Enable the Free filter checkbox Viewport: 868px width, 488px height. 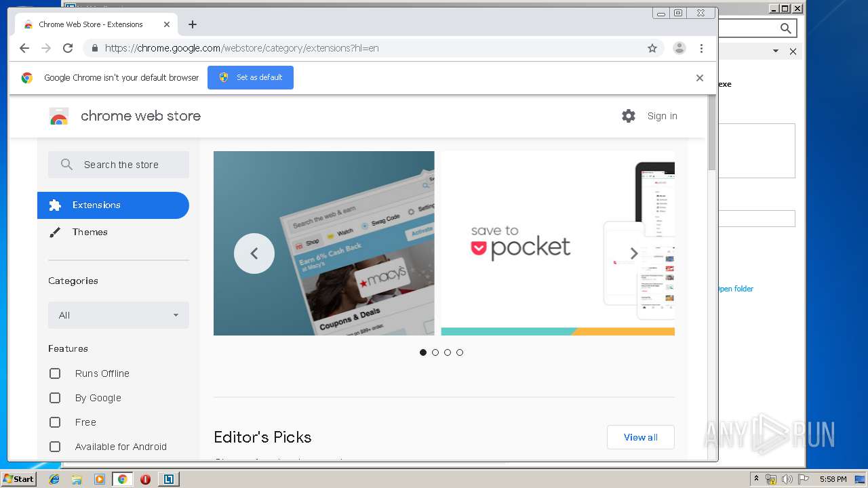tap(55, 422)
